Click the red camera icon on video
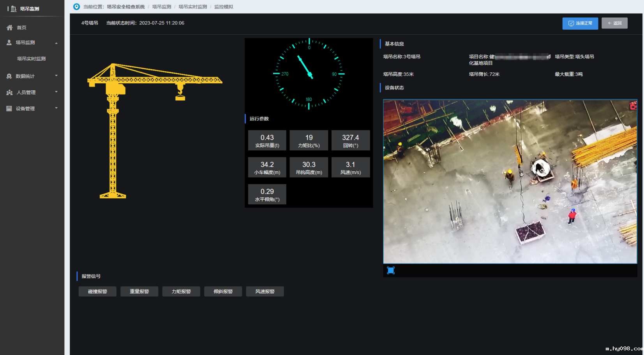644x355 pixels. click(x=633, y=105)
